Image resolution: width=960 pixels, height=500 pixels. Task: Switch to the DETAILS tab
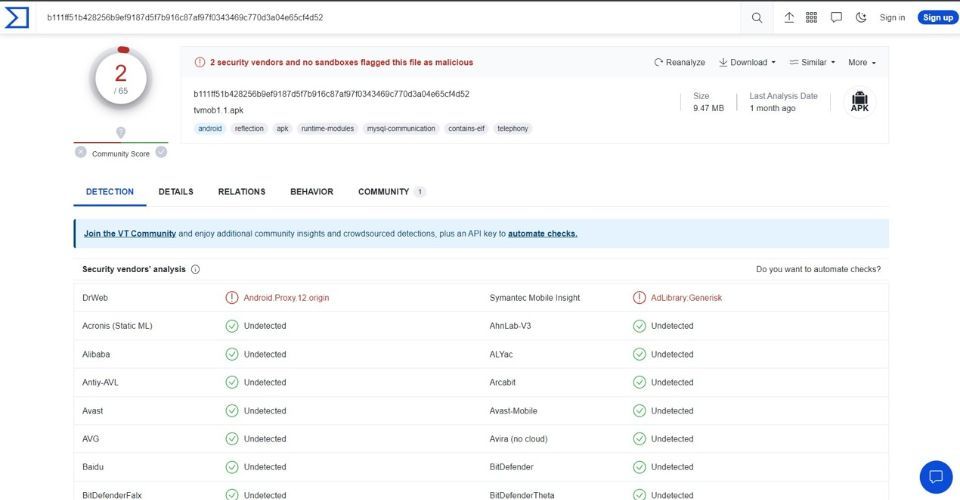tap(176, 192)
